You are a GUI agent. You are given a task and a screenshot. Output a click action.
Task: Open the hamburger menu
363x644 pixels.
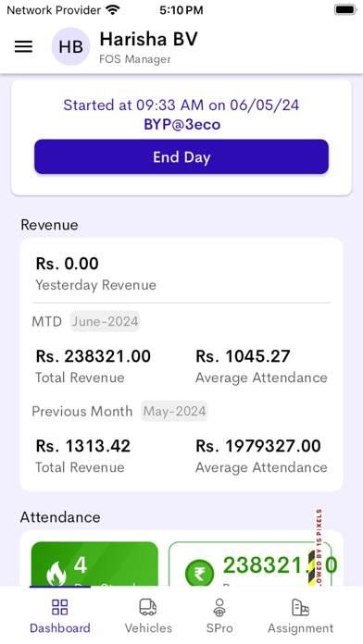coord(23,47)
